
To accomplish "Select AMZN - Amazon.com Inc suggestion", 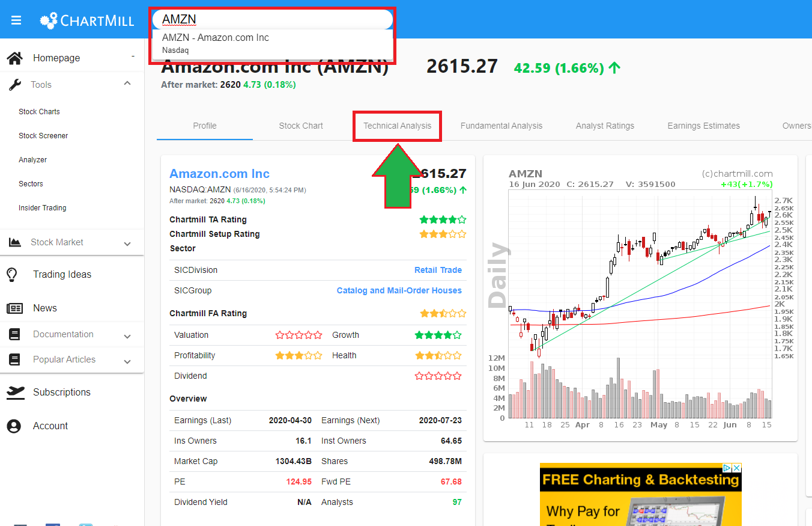I will 273,43.
